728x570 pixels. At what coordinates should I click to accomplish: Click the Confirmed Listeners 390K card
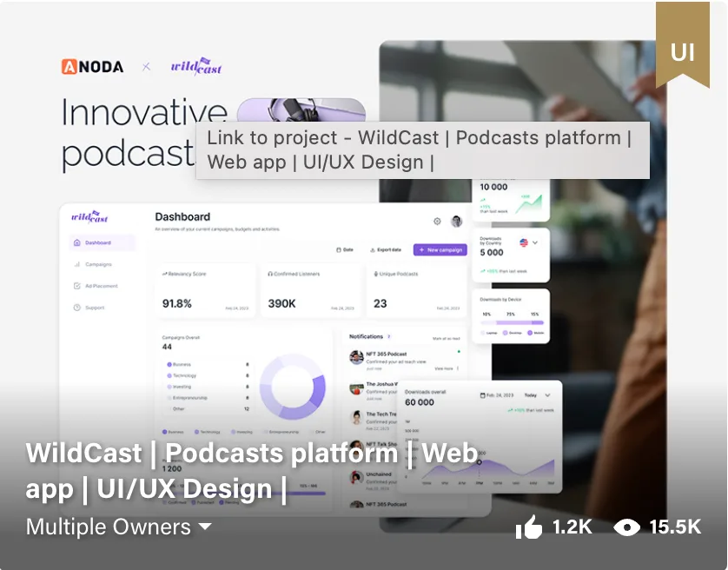(311, 291)
